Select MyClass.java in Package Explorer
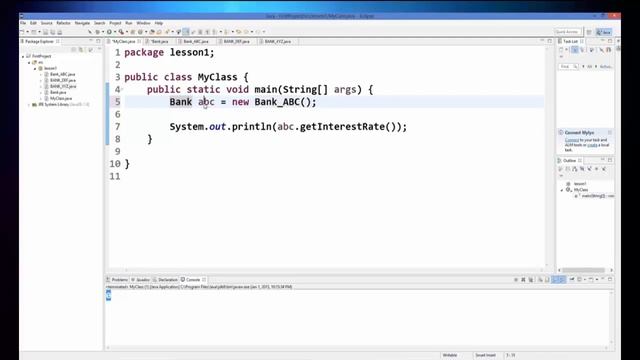 (60, 98)
